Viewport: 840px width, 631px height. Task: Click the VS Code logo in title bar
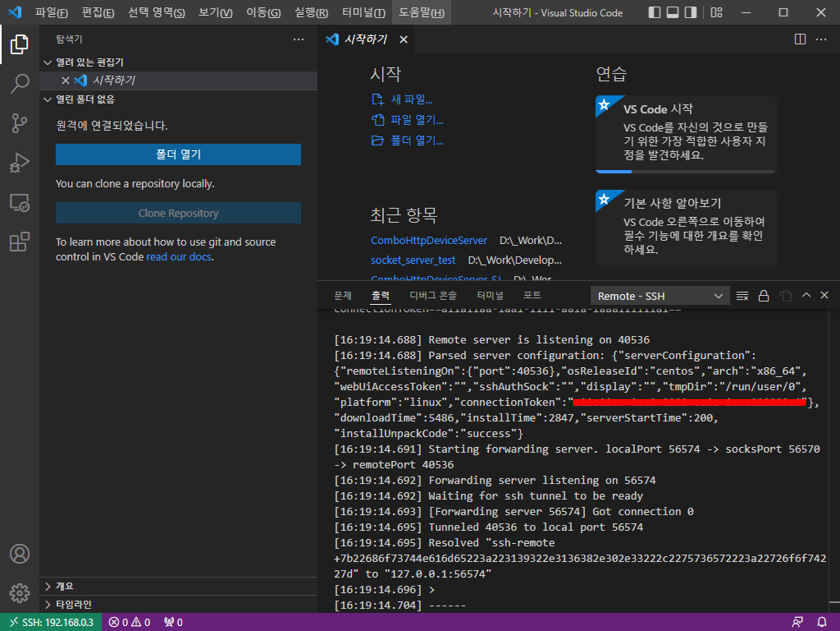click(15, 12)
